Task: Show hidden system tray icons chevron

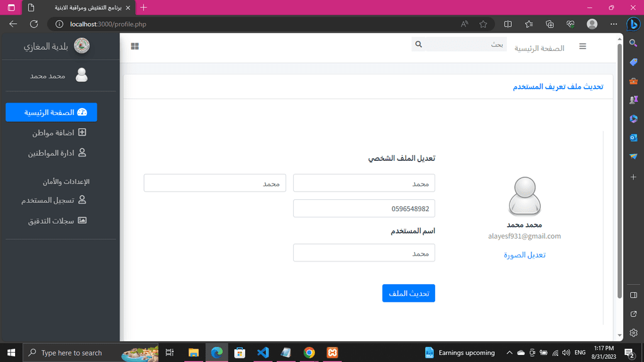Action: pyautogui.click(x=509, y=353)
